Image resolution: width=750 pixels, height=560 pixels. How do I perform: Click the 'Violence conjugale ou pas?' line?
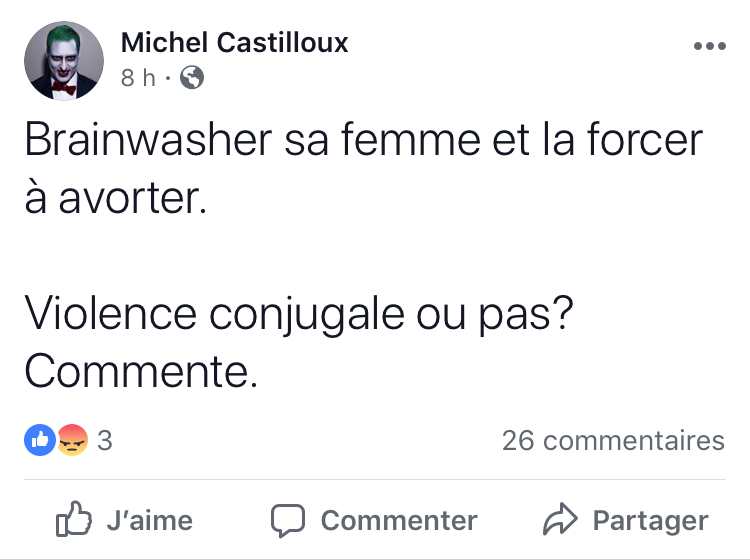pyautogui.click(x=299, y=315)
